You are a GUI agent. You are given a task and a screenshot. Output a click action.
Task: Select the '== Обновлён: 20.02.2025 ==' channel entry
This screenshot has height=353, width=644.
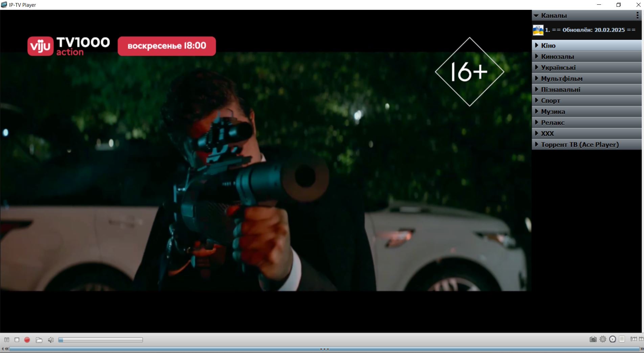pos(587,30)
